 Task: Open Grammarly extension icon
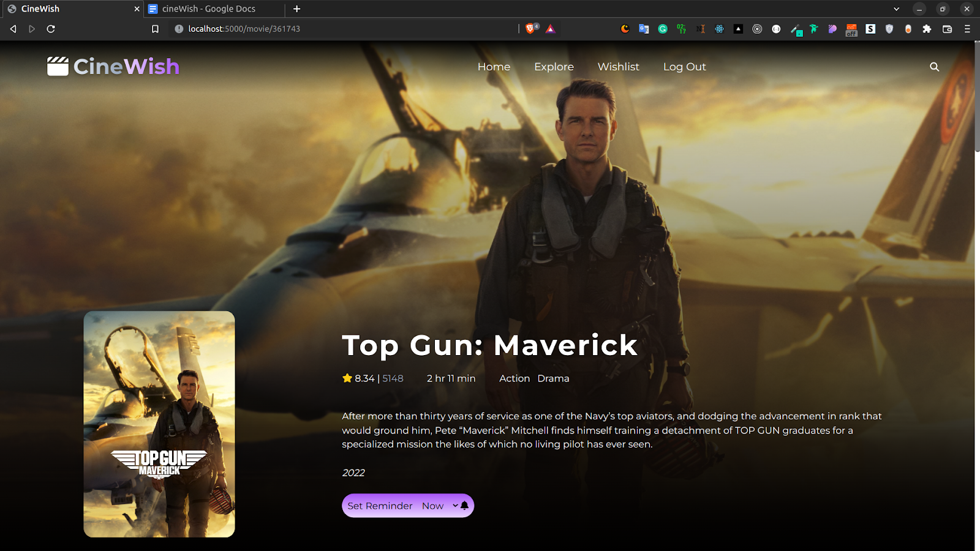click(663, 29)
